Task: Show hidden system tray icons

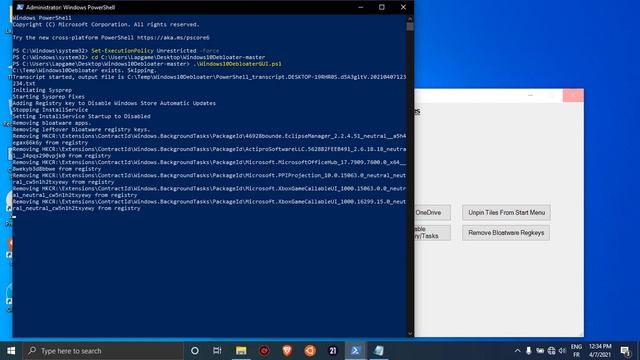Action: [518, 351]
